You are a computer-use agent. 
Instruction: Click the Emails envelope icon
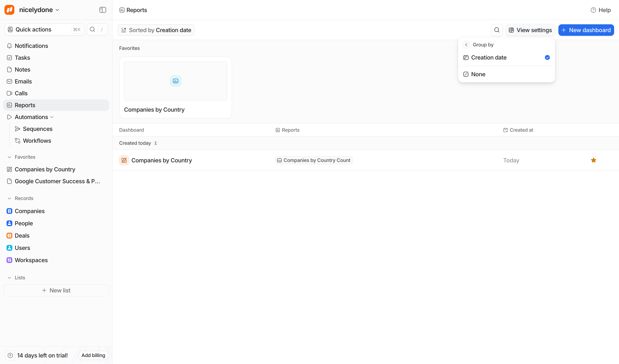tap(9, 81)
